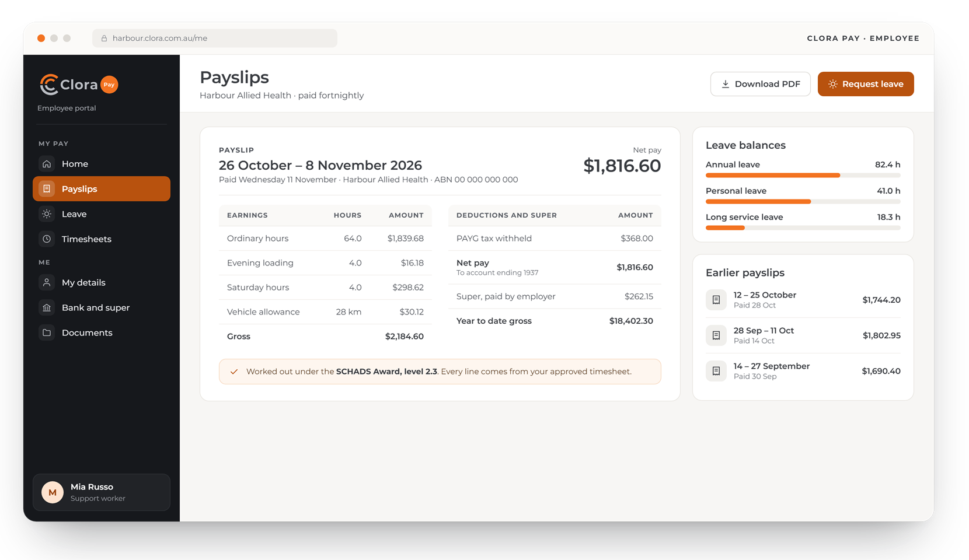Screen dimensions: 969x560
Task: Click the payslip icon for 28 Sep – 11 Oct
Action: click(716, 335)
